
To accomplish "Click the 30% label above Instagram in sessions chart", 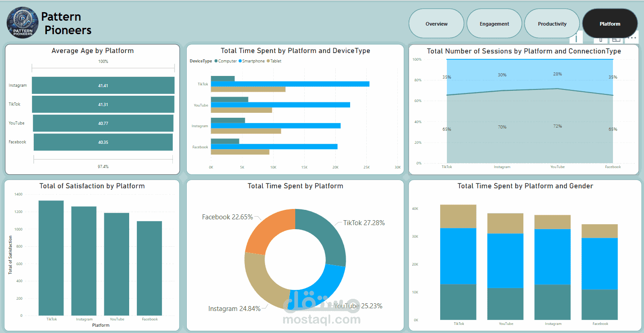I will coord(502,75).
